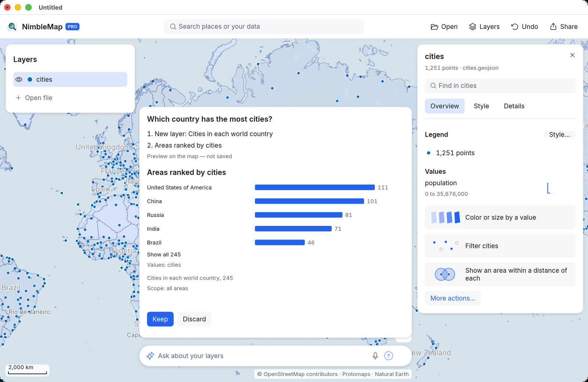Click the PRO badge next to NimbleMap
The width and height of the screenshot is (588, 382).
click(x=72, y=26)
